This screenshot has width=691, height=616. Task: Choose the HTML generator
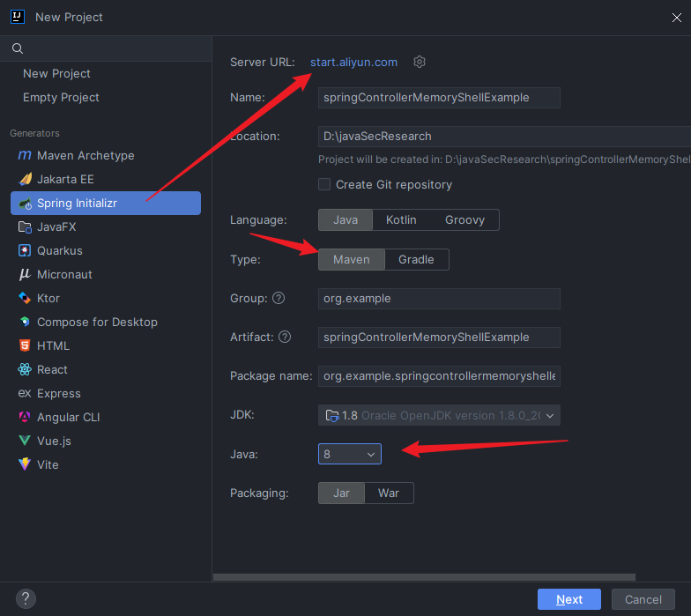[106, 345]
